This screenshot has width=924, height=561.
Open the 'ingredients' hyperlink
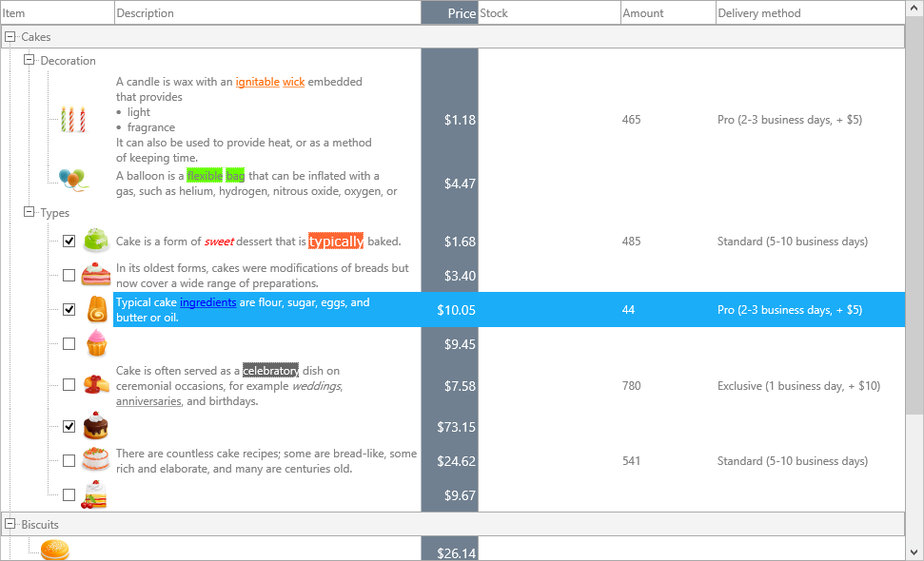(207, 302)
